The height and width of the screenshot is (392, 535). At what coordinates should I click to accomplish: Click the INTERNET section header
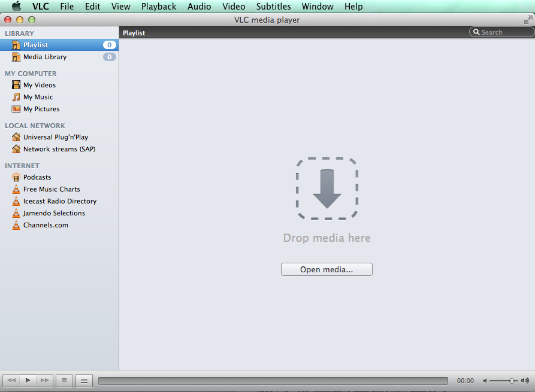click(x=22, y=166)
